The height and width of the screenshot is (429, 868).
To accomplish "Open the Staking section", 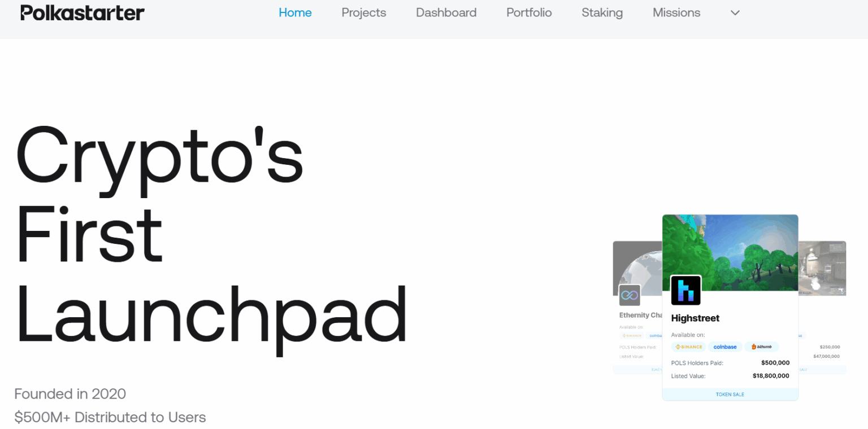I will point(602,12).
